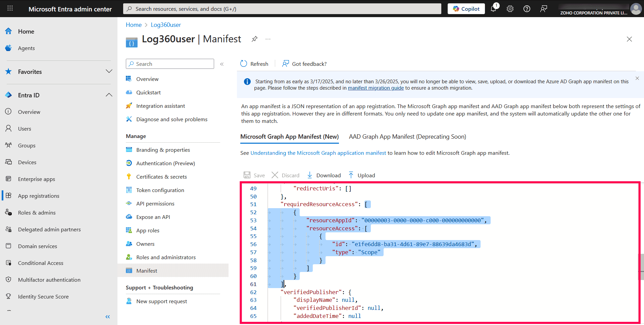This screenshot has width=644, height=325.
Task: Click the Download manifest button
Action: (x=324, y=175)
